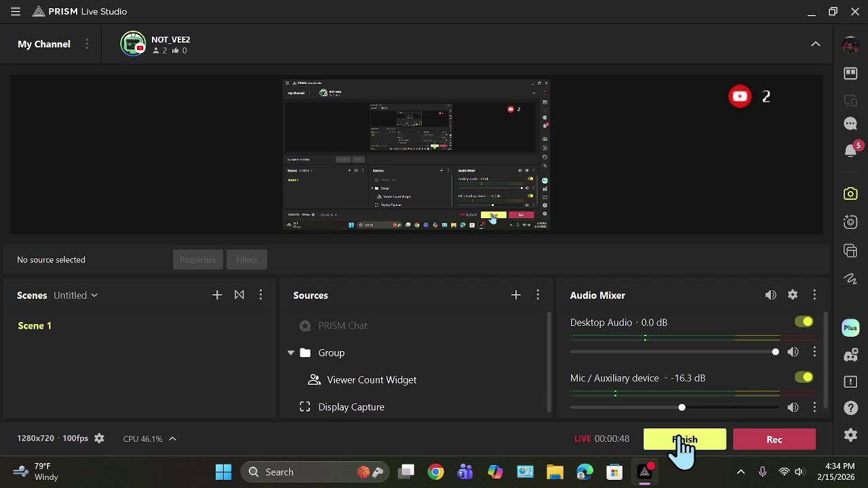This screenshot has height=488, width=868.
Task: Open Google Chrome from the taskbar
Action: 436,472
